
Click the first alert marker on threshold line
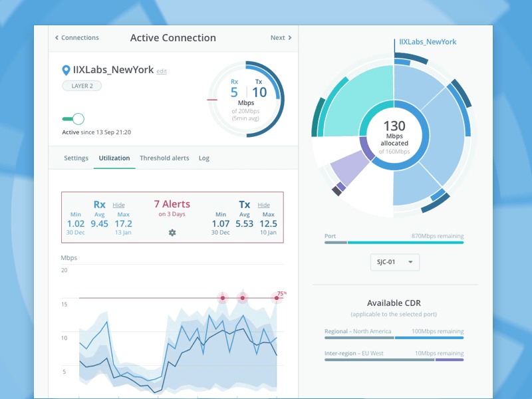[x=223, y=298]
